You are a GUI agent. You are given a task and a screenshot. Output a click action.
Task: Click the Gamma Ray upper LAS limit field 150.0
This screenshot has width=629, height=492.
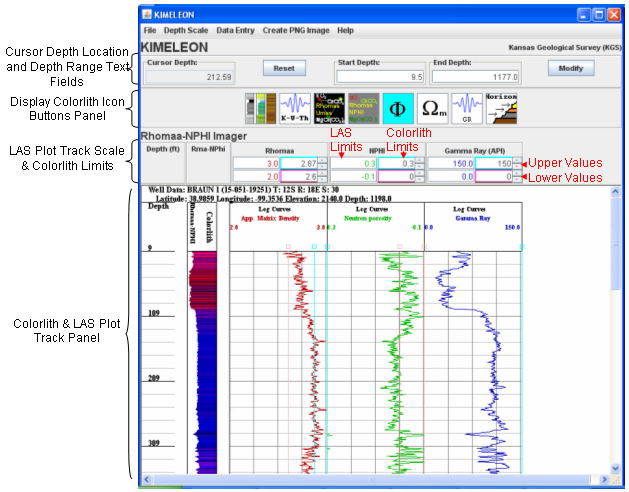451,163
